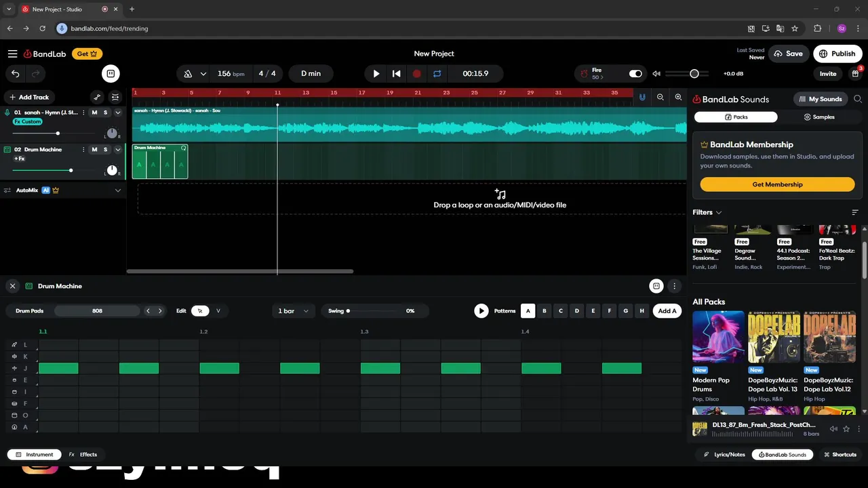
Task: Open the BandLab hamburger menu
Action: click(13, 54)
